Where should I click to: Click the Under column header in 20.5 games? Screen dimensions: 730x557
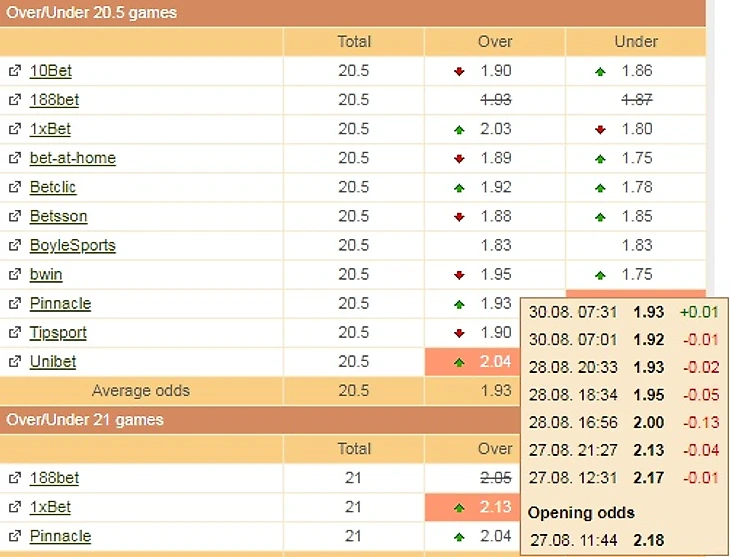click(636, 41)
